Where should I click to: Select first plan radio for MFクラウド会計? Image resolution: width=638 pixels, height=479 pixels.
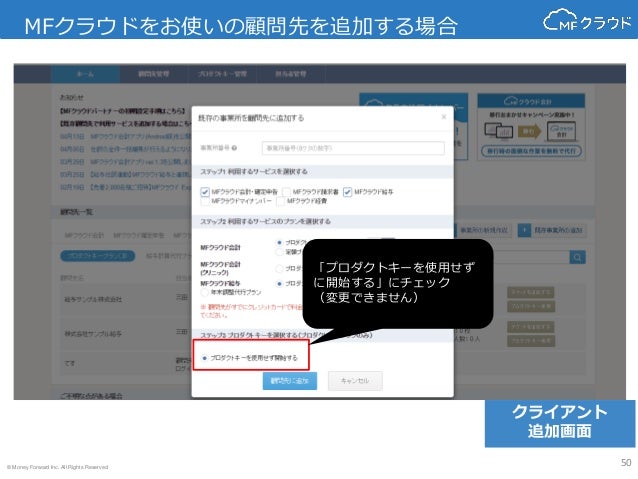tap(279, 243)
